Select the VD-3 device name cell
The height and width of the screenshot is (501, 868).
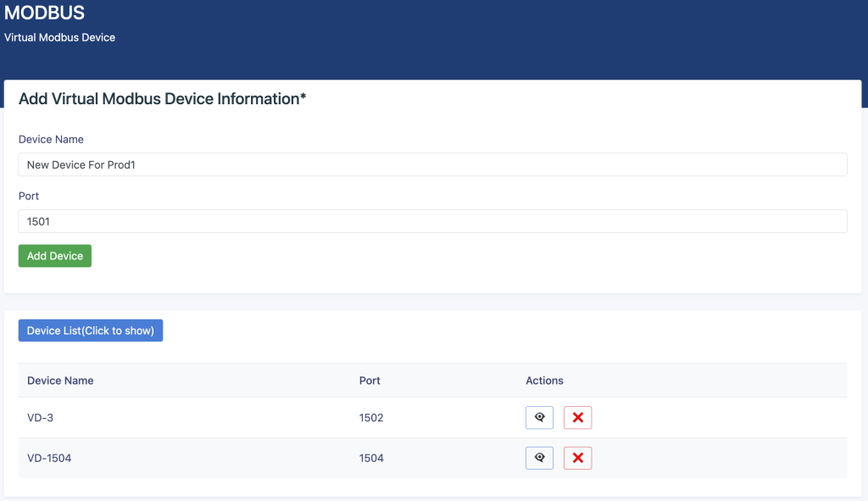tap(41, 417)
